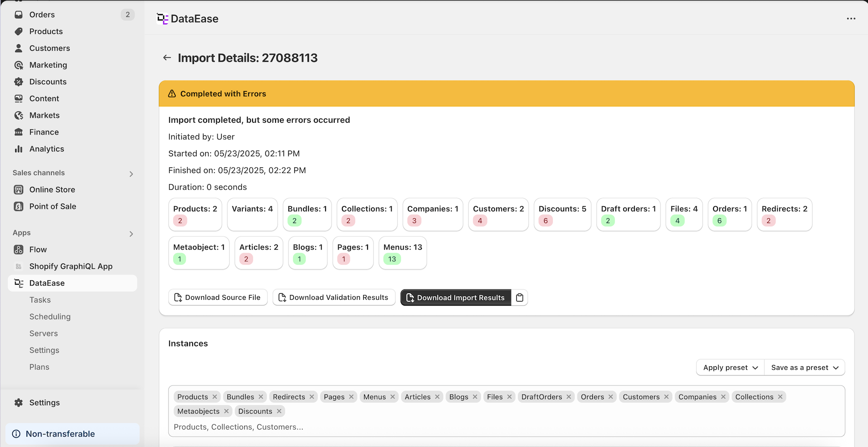Image resolution: width=868 pixels, height=447 pixels.
Task: Click the Products tag icon
Action: 19,31
